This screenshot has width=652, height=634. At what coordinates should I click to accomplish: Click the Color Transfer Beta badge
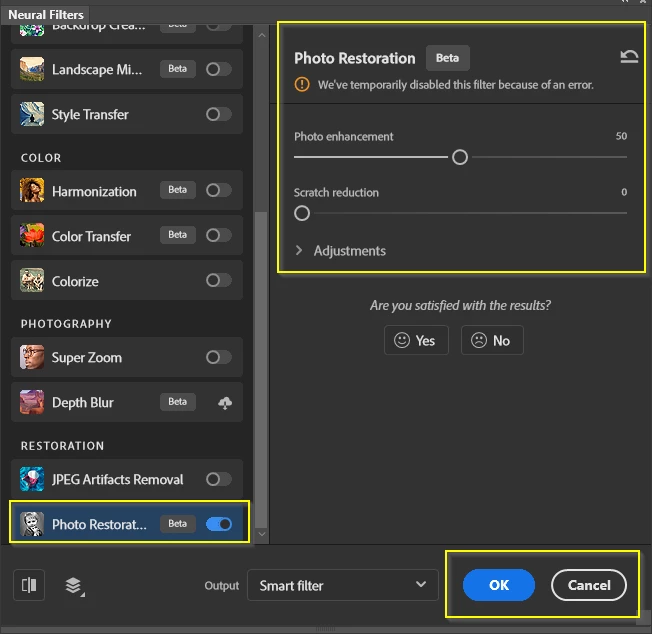coord(178,235)
